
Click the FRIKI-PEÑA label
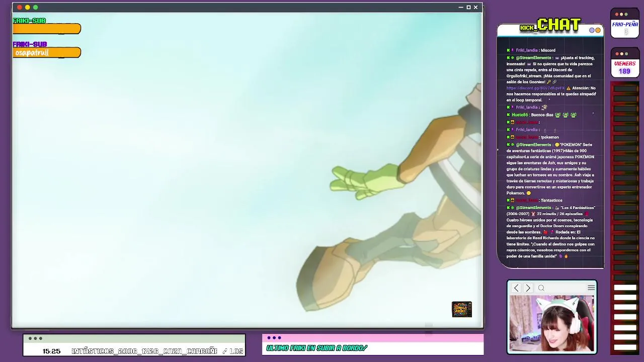click(x=625, y=24)
